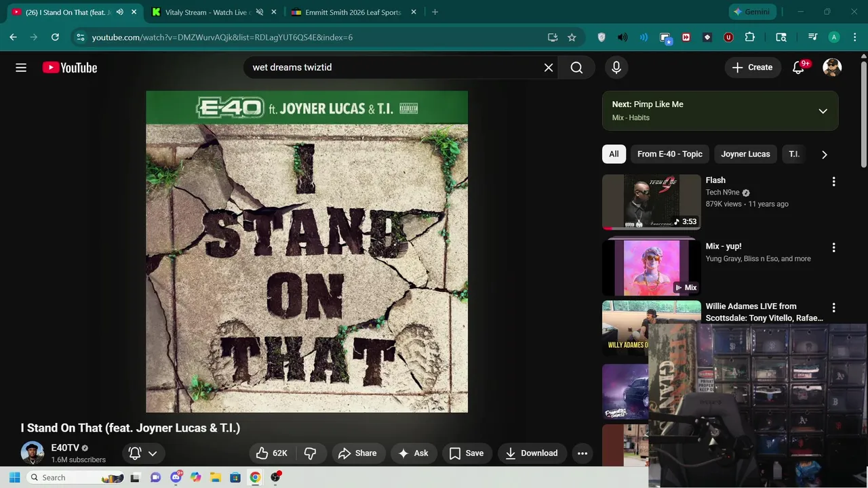Select the All filter chip
The height and width of the screenshot is (488, 868).
click(614, 155)
